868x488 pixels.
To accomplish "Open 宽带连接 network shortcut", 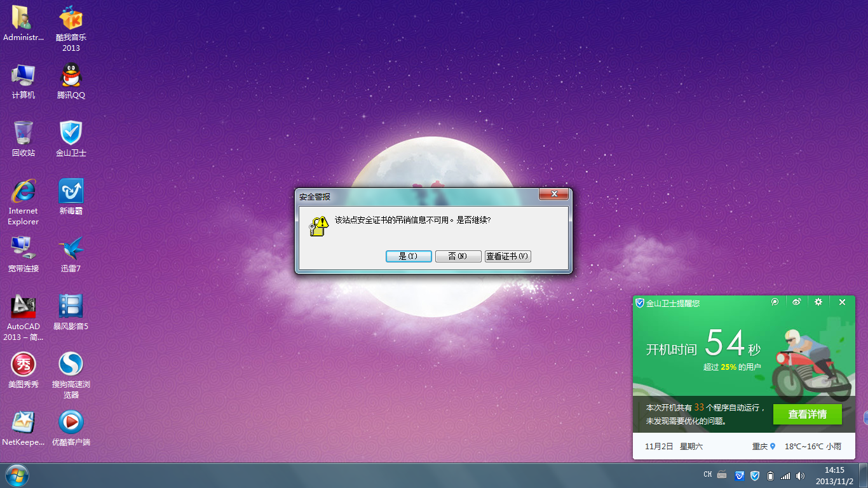I will pos(23,248).
